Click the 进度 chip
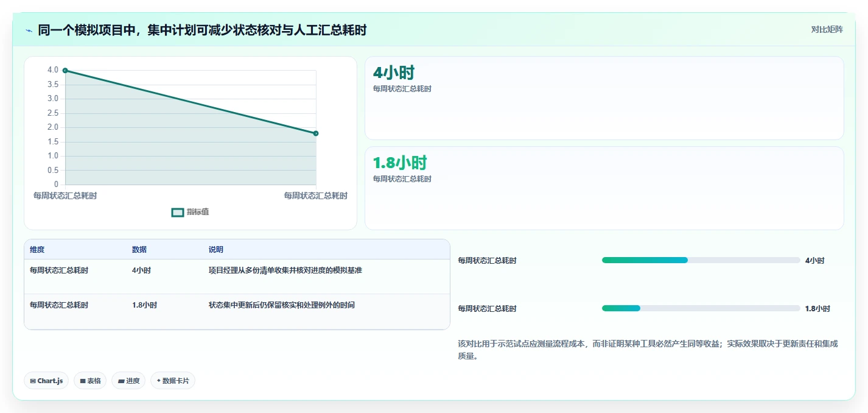868x413 pixels. point(128,381)
